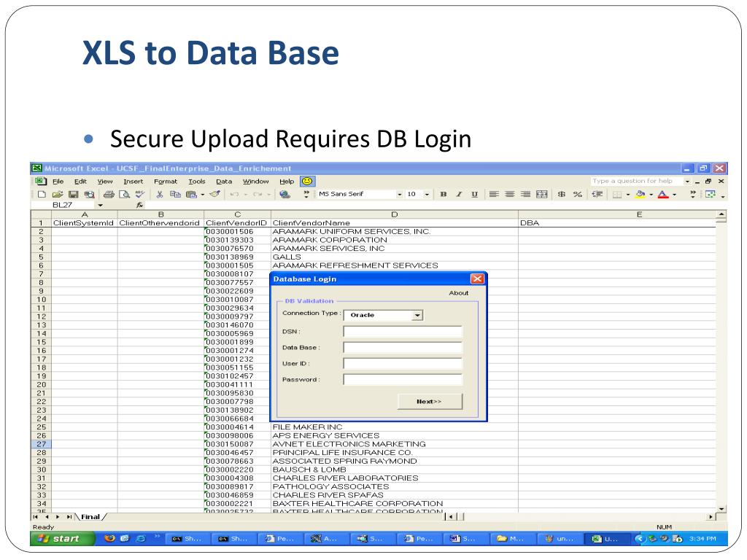This screenshot has height=560, width=747.
Task: Insert hyperlink globe icon
Action: [285, 194]
